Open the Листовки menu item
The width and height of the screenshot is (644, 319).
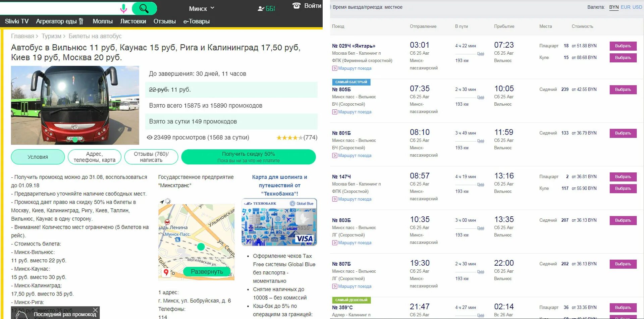click(133, 21)
